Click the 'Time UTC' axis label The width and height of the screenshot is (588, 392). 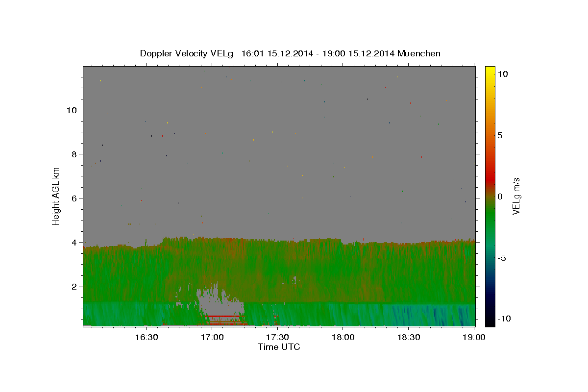pyautogui.click(x=279, y=347)
